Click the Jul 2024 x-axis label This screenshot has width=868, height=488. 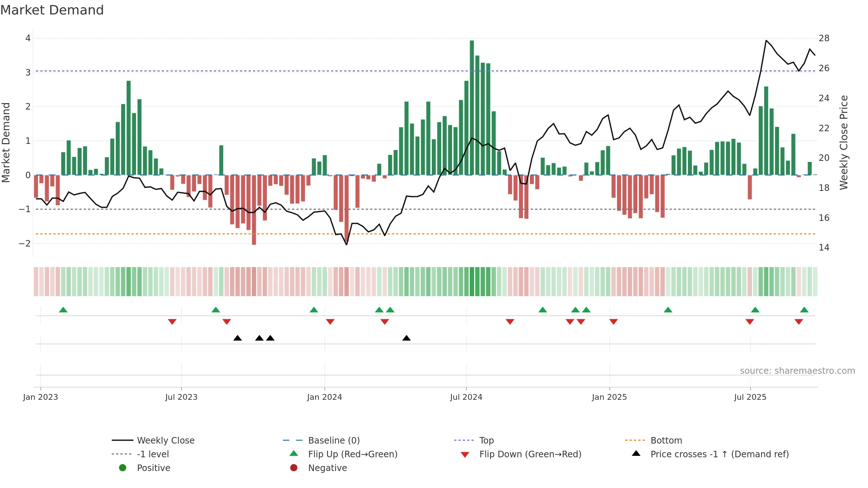466,397
